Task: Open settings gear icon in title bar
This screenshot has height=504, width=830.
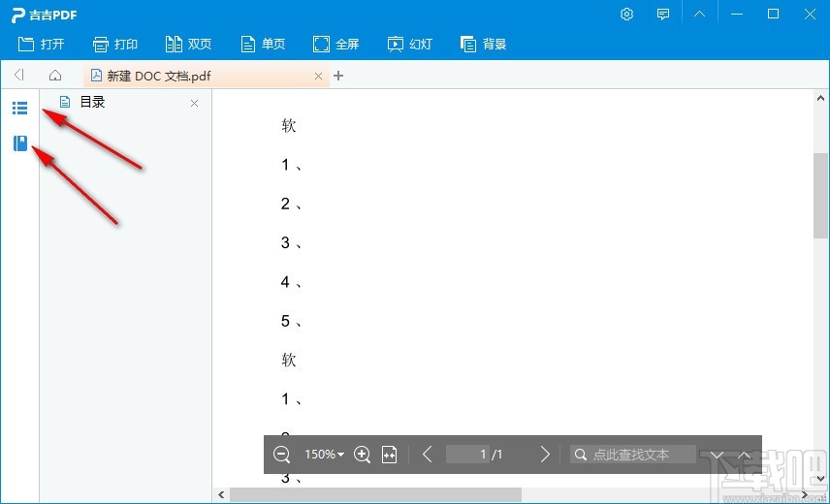Action: pos(626,15)
